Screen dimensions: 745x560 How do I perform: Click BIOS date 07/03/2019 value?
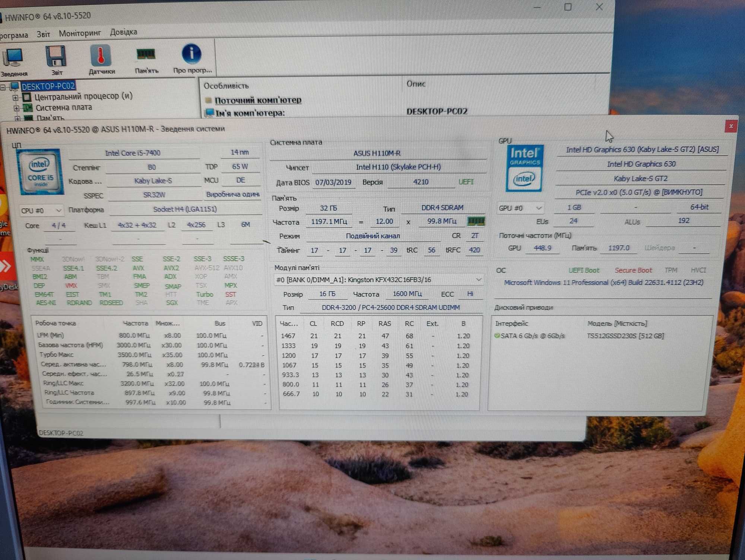click(x=333, y=182)
